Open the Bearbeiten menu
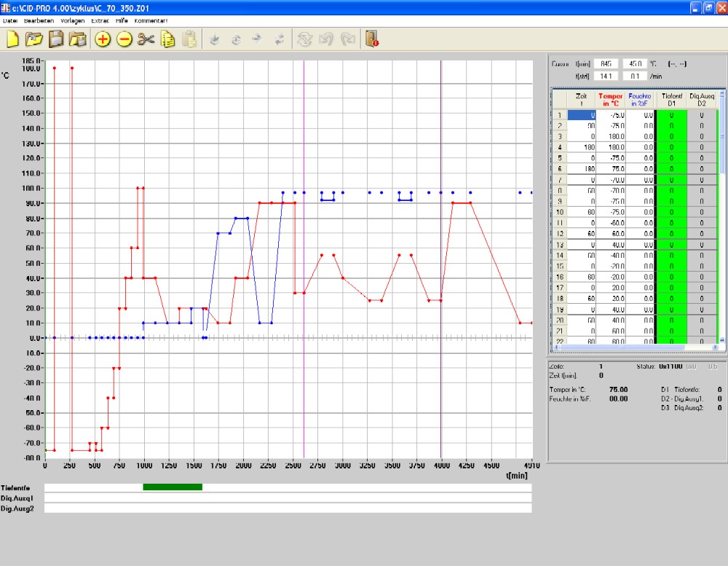Screen dimensions: 728x566 tap(39, 21)
